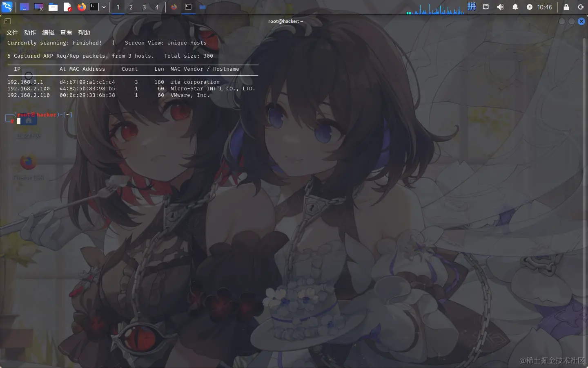Click IP address 192.168.2.110
This screenshot has height=368, width=588.
coord(29,95)
